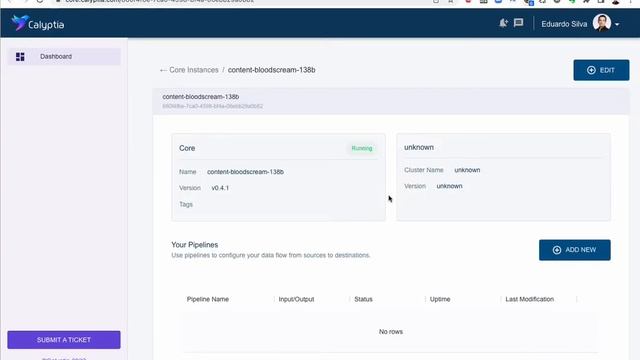This screenshot has height=360, width=640.
Task: Click the No rows message
Action: (391, 331)
